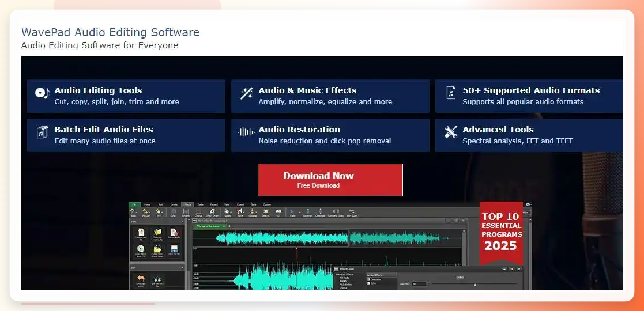The width and height of the screenshot is (644, 311).
Task: Toggle the Echo checkbox in Applied Effects
Action: [368, 283]
